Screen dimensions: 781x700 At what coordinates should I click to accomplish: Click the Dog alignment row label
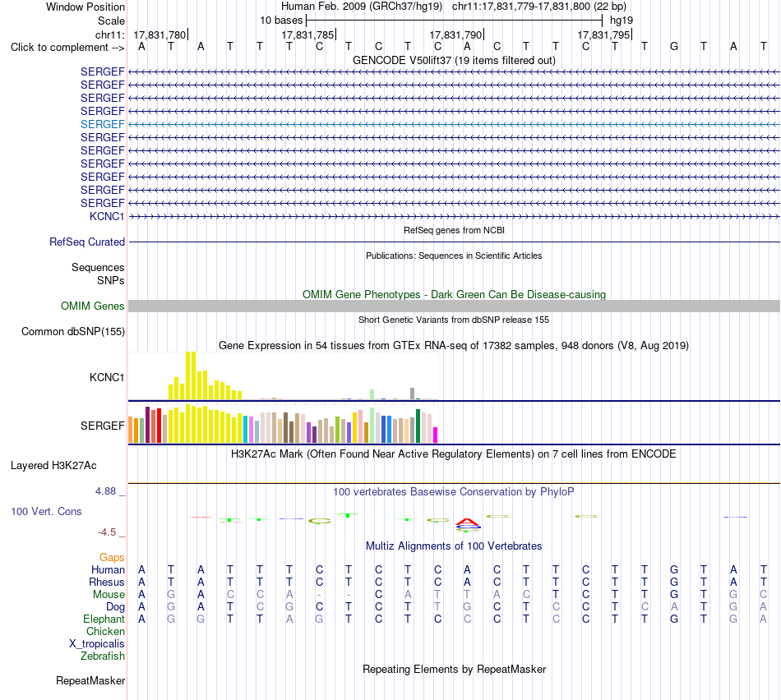(115, 607)
